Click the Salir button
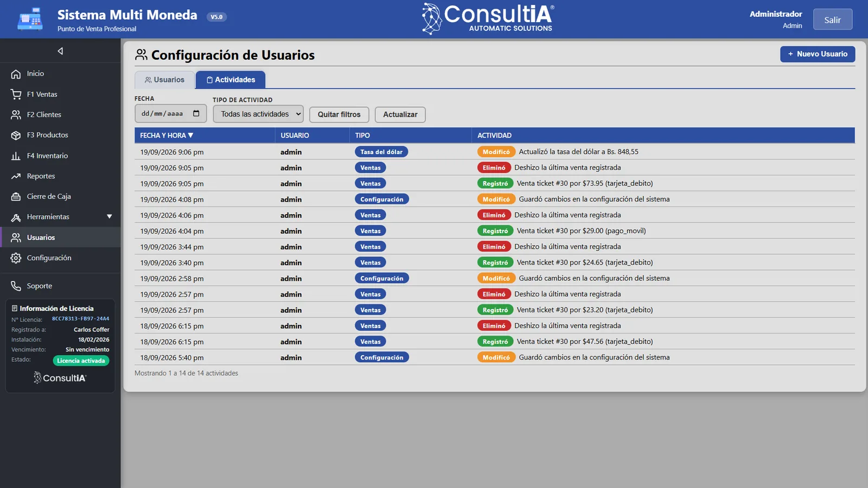The width and height of the screenshot is (868, 488). [x=833, y=20]
